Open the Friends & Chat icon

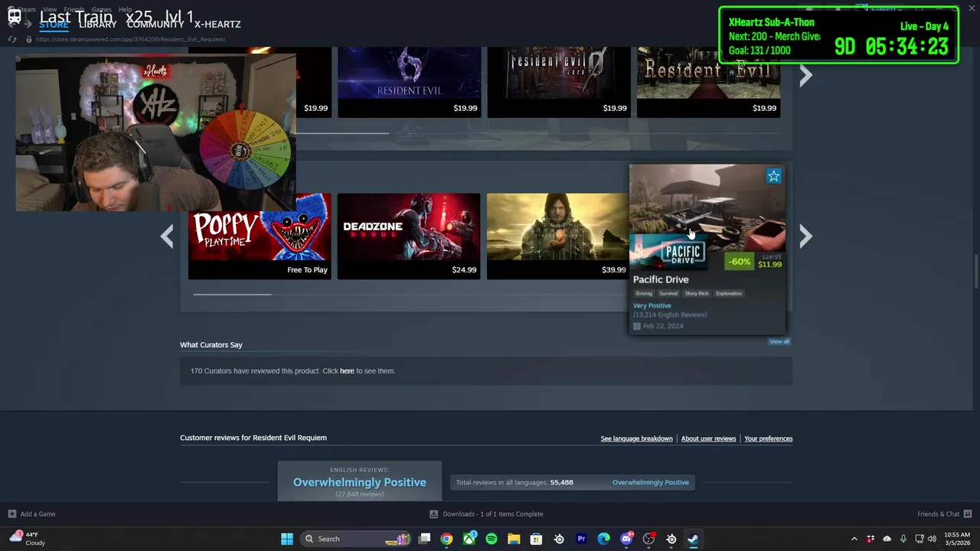[x=968, y=514]
